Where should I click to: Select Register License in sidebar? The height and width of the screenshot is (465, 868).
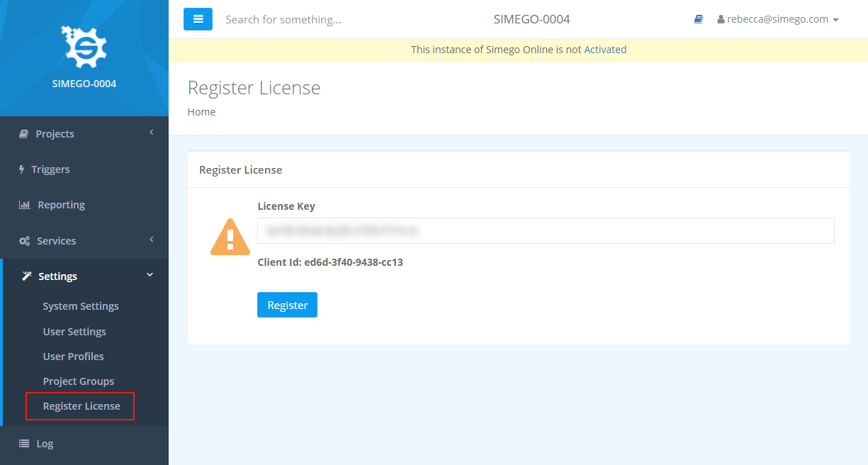[81, 406]
